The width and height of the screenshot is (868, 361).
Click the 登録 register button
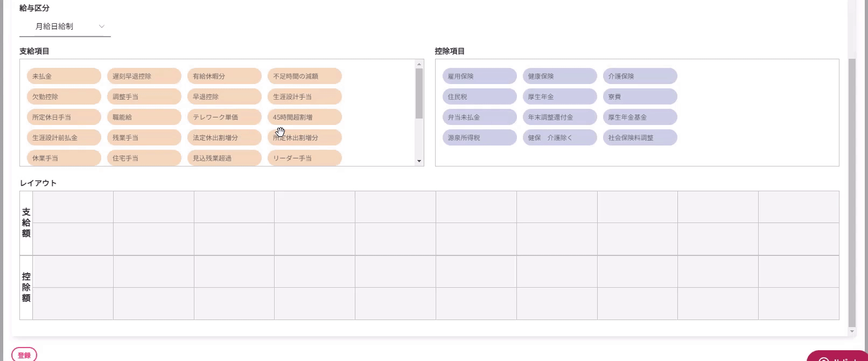tap(24, 355)
